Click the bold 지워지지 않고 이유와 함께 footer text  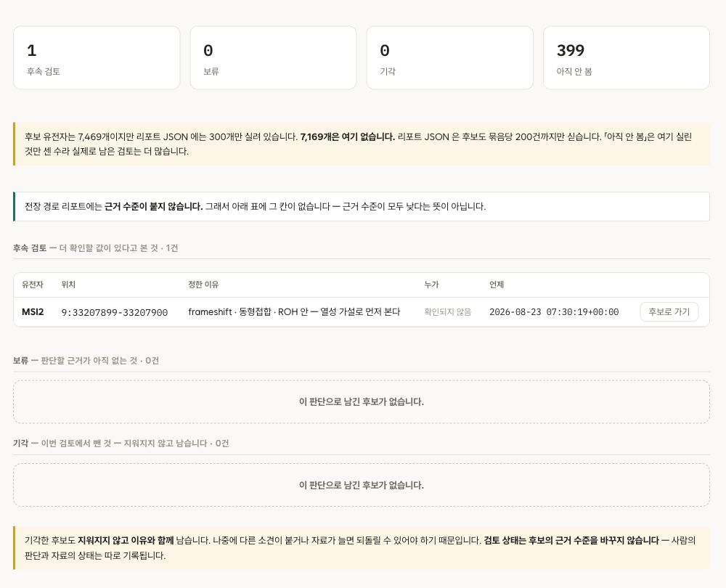point(126,541)
